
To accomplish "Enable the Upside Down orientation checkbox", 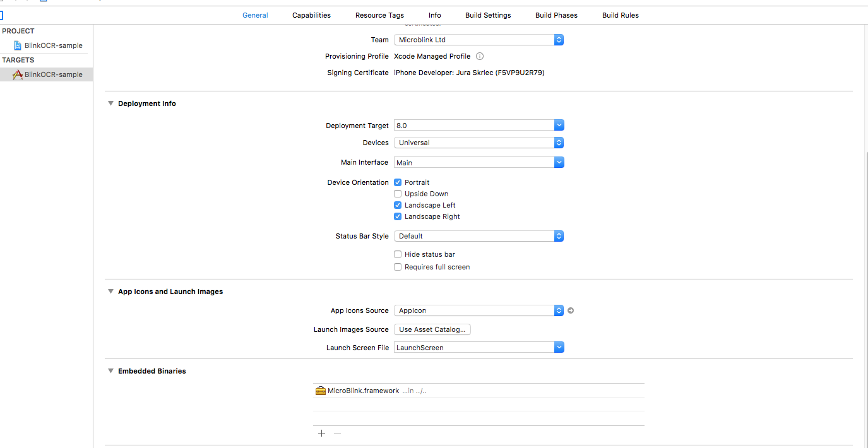I will coord(398,194).
